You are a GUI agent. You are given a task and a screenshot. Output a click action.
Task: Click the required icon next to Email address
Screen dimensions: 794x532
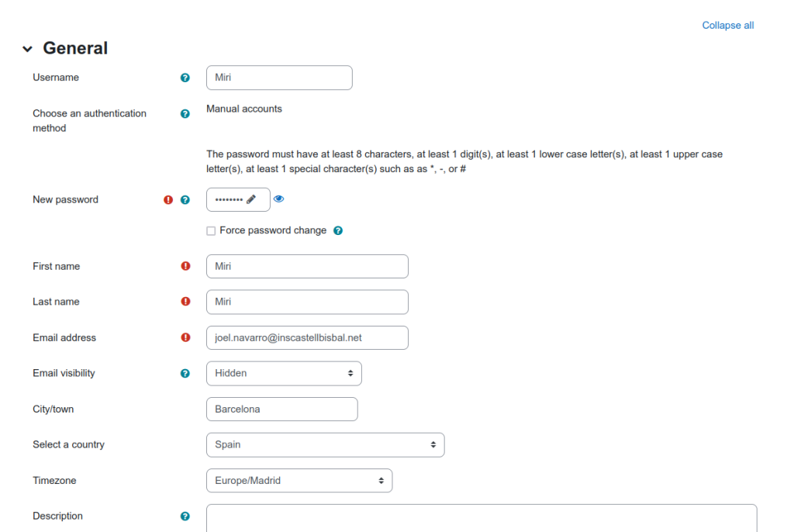coord(185,337)
